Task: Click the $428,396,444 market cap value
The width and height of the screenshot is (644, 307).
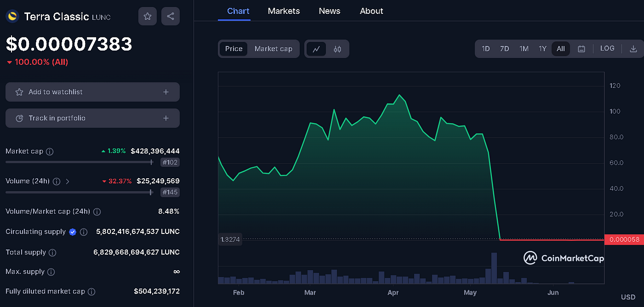Action: click(x=155, y=151)
